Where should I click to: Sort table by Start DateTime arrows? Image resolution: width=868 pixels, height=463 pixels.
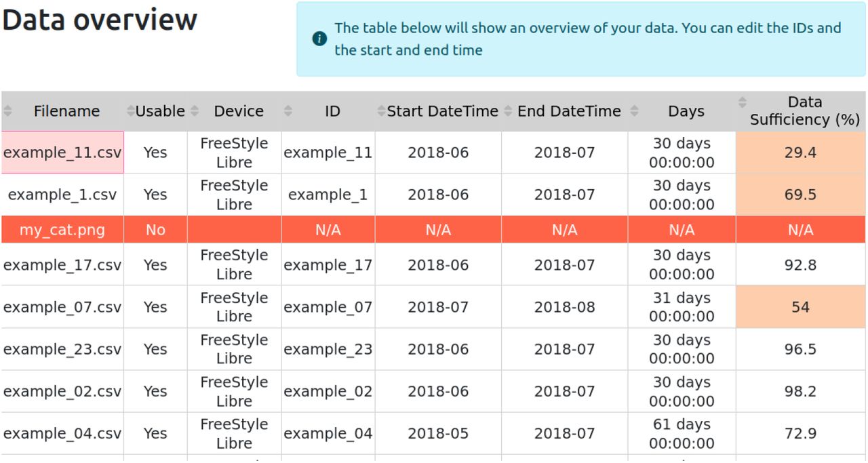(382, 111)
